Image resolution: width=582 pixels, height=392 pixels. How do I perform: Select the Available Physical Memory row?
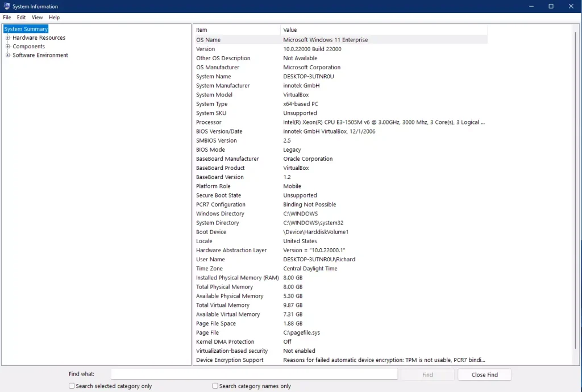[x=341, y=296]
